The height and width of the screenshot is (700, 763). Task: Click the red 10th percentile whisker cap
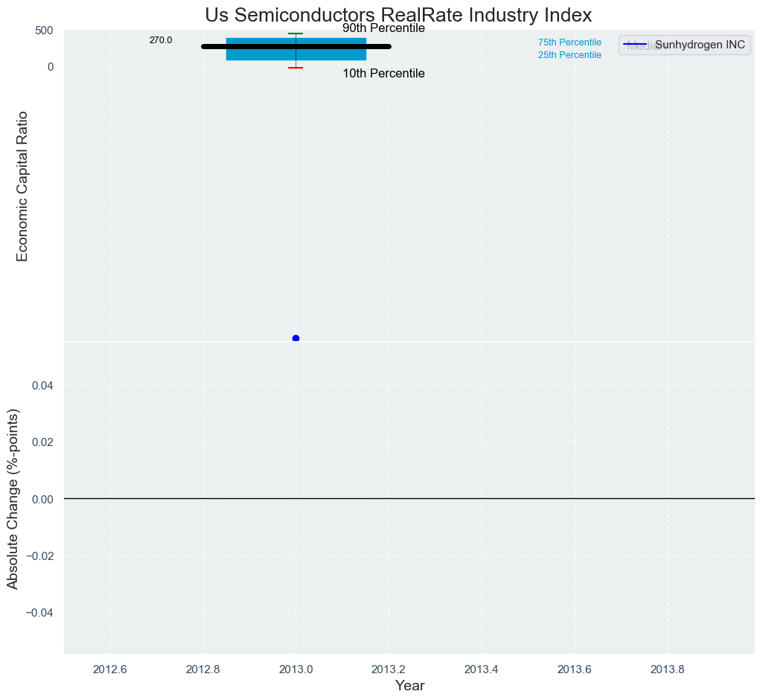[x=296, y=68]
